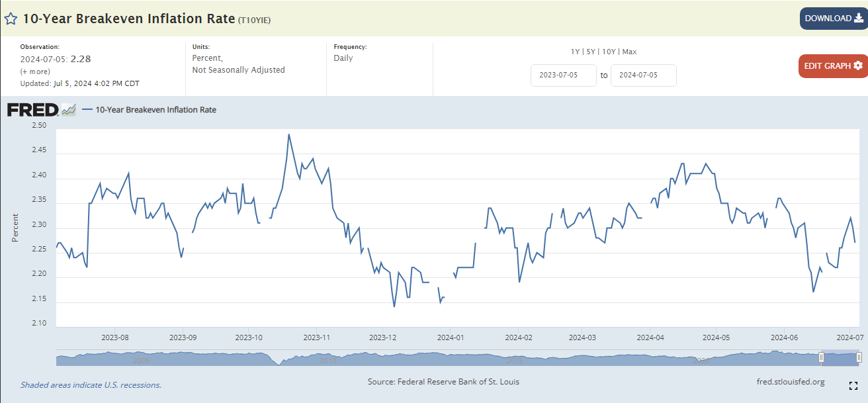The height and width of the screenshot is (403, 868).
Task: Select the 5Y time range
Action: click(x=590, y=52)
